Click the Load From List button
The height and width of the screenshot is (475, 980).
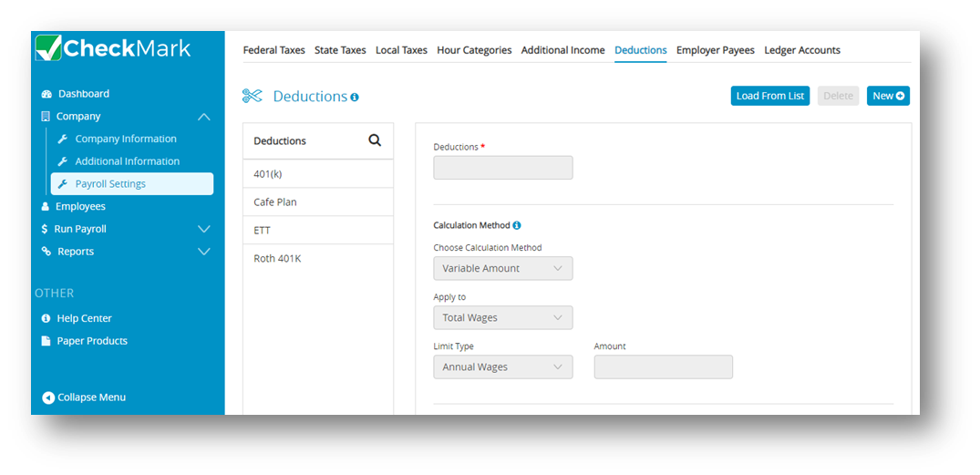pos(770,96)
